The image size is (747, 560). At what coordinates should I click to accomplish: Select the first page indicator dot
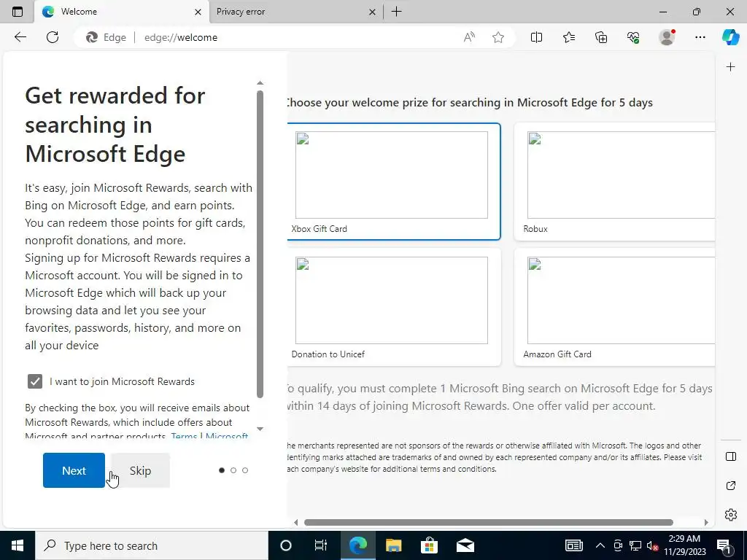tap(222, 470)
